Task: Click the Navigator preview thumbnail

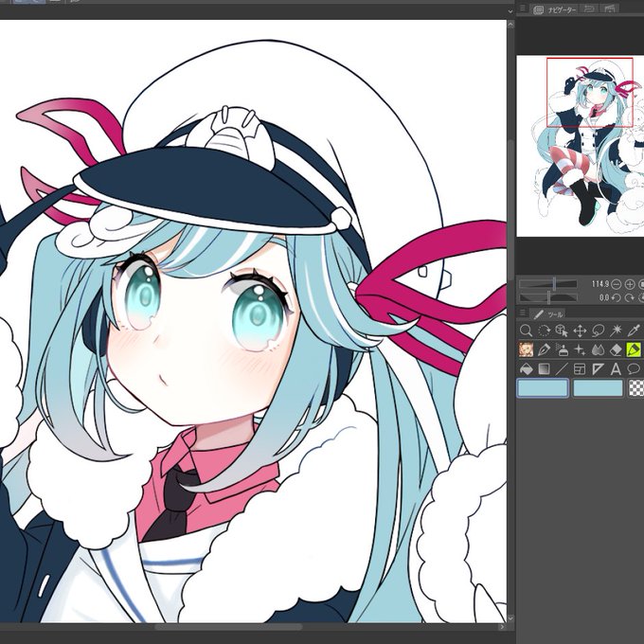Action: coord(580,146)
